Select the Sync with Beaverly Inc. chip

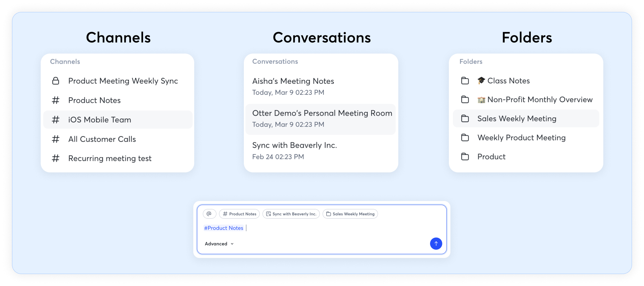291,214
